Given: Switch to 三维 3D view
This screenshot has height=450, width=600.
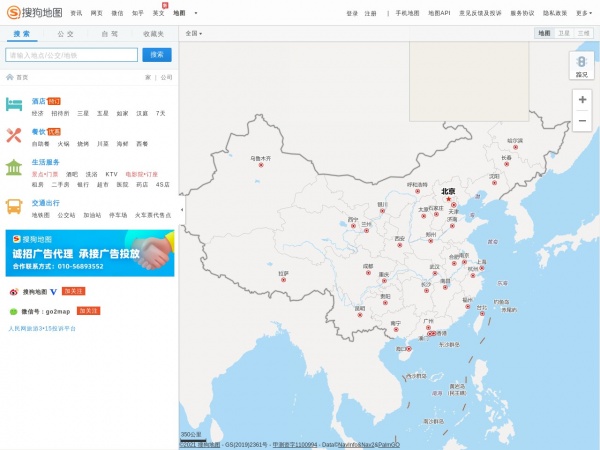Looking at the screenshot, I should [x=583, y=33].
